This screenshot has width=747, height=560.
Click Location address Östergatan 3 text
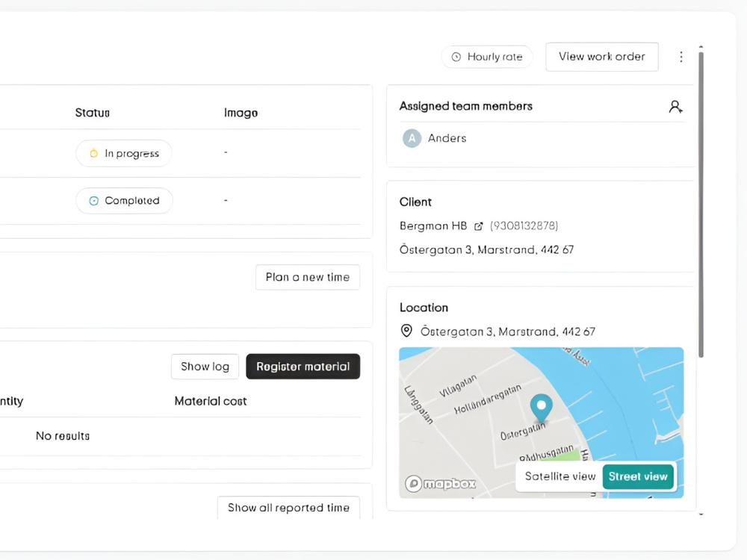pyautogui.click(x=508, y=332)
